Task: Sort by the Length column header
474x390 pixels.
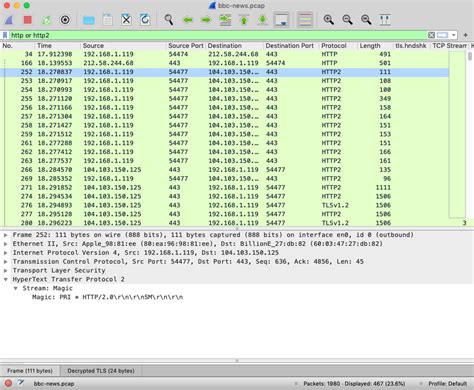Action: pos(375,46)
